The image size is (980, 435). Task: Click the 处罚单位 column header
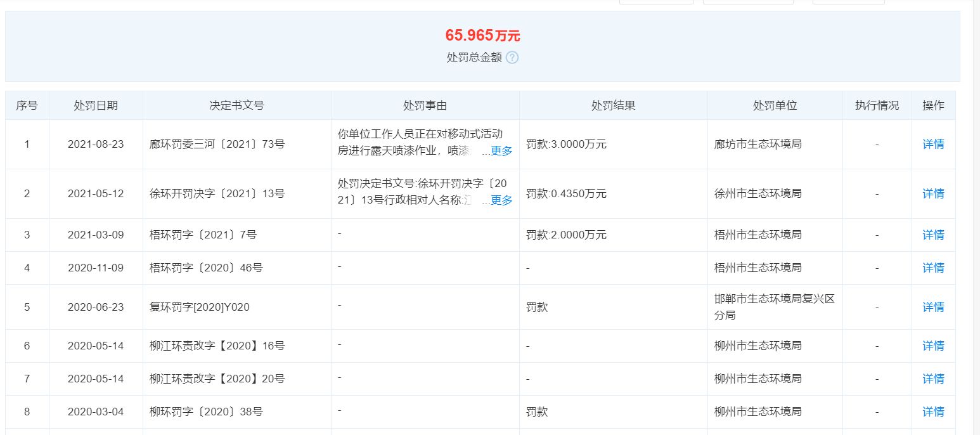[775, 105]
